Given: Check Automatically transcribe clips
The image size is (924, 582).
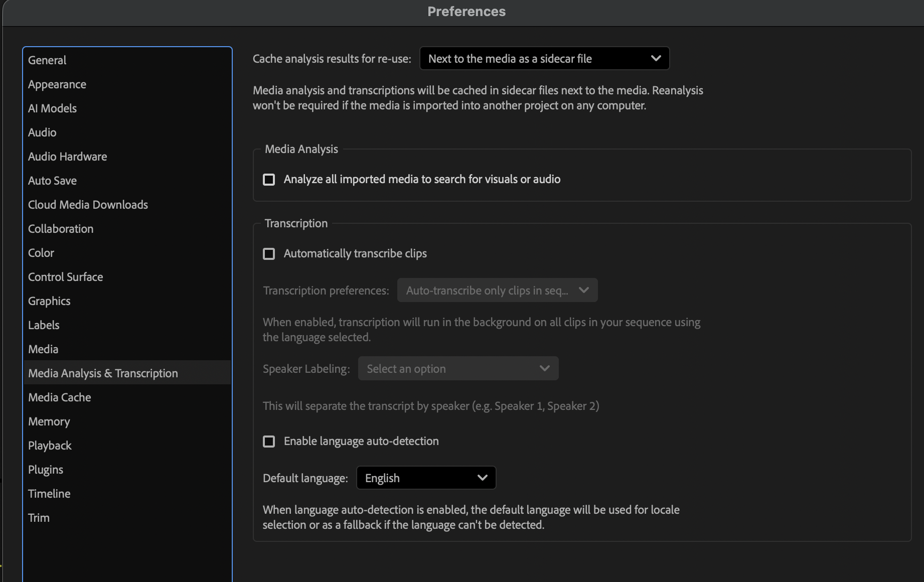Looking at the screenshot, I should coord(269,253).
